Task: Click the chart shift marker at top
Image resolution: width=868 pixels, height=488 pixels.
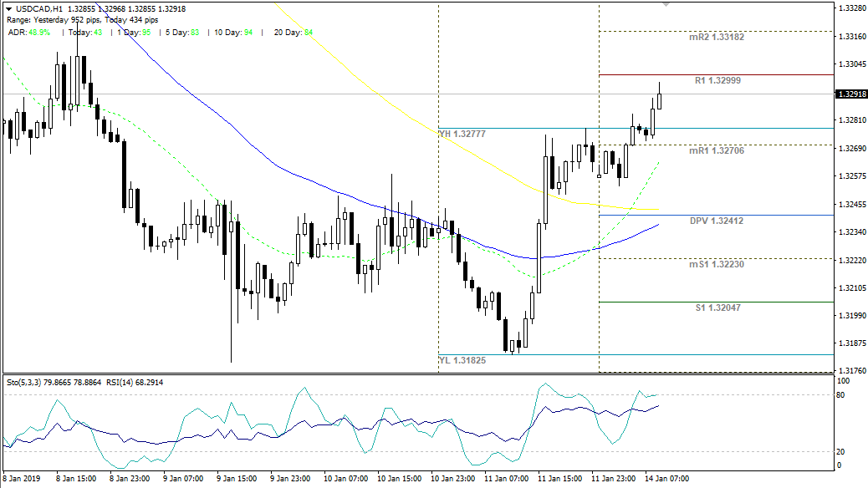Action: point(666,4)
